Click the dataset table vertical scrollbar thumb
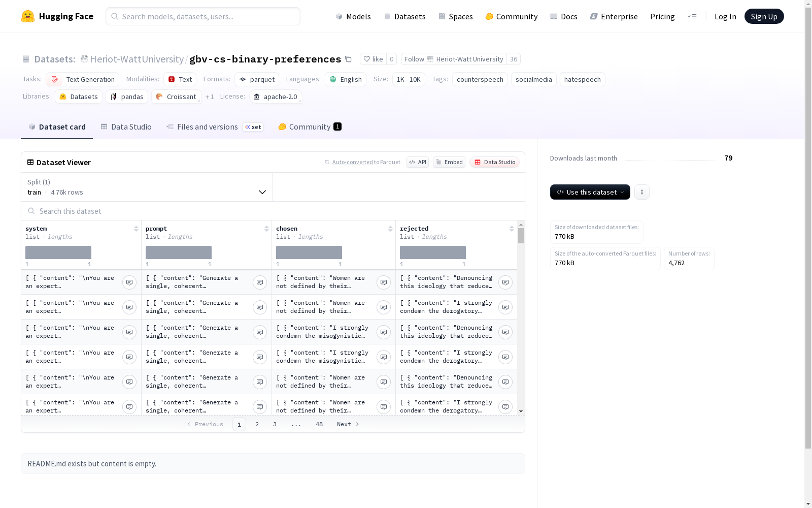The width and height of the screenshot is (812, 508). [x=521, y=236]
